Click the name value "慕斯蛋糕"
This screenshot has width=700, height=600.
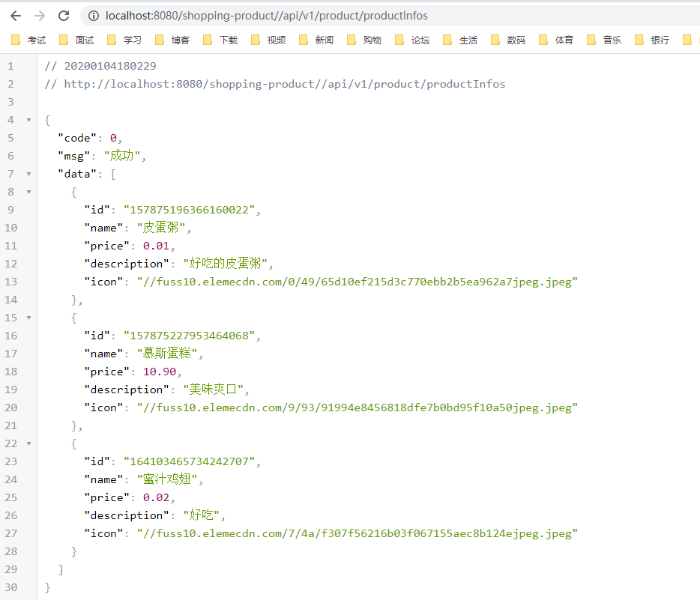pyautogui.click(x=167, y=354)
